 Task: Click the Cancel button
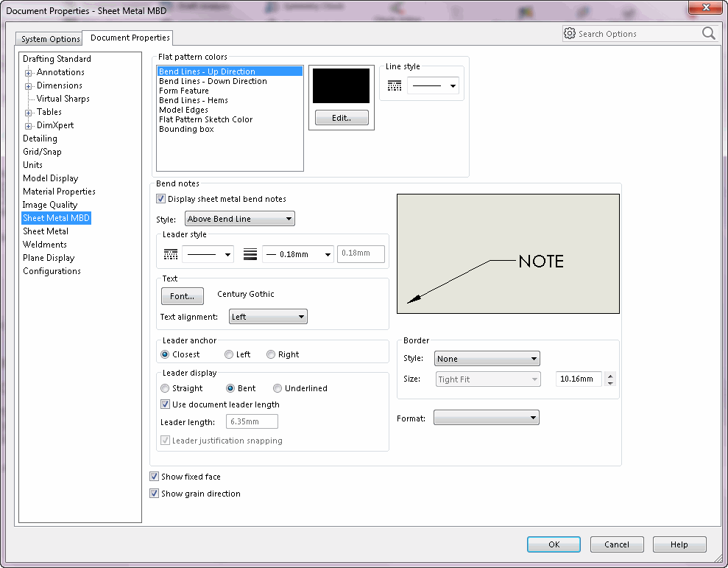[x=617, y=544]
